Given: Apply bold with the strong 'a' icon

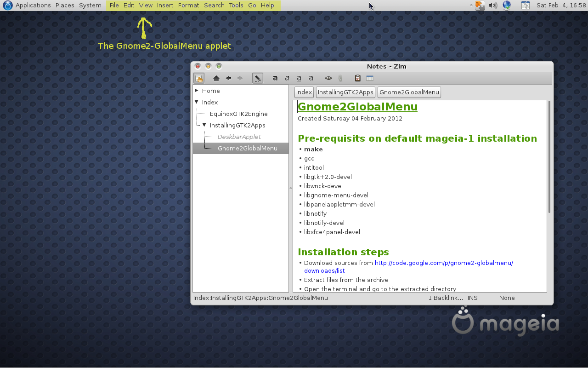Looking at the screenshot, I should point(275,78).
